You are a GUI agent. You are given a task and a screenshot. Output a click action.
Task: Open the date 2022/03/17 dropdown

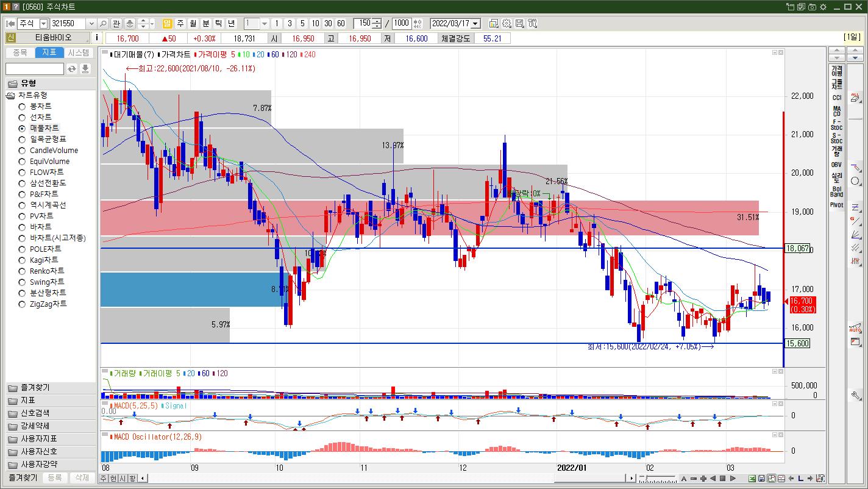click(x=475, y=24)
